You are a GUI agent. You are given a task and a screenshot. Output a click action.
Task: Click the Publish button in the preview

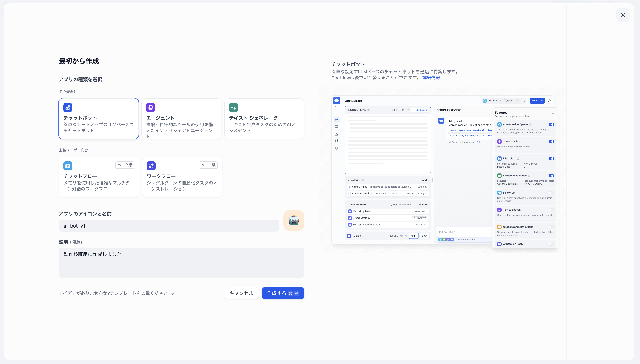pos(537,100)
